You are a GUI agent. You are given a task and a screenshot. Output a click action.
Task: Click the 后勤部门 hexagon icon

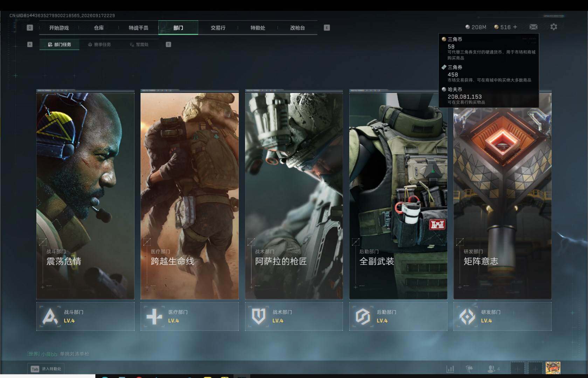point(363,316)
